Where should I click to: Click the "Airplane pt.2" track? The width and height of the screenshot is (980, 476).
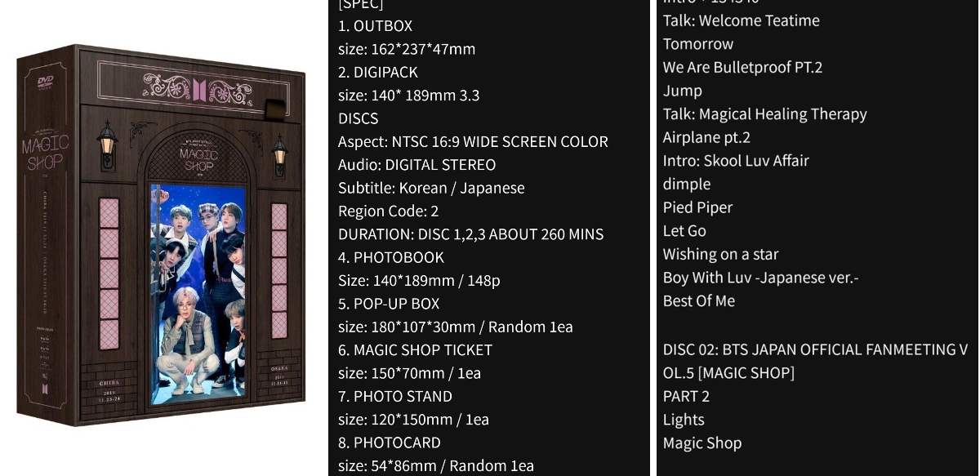[707, 137]
